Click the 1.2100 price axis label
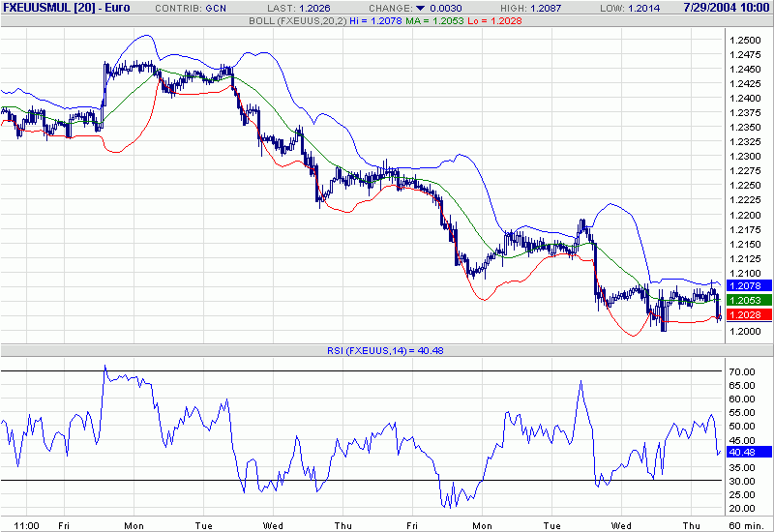Image resolution: width=774 pixels, height=532 pixels. pos(745,274)
